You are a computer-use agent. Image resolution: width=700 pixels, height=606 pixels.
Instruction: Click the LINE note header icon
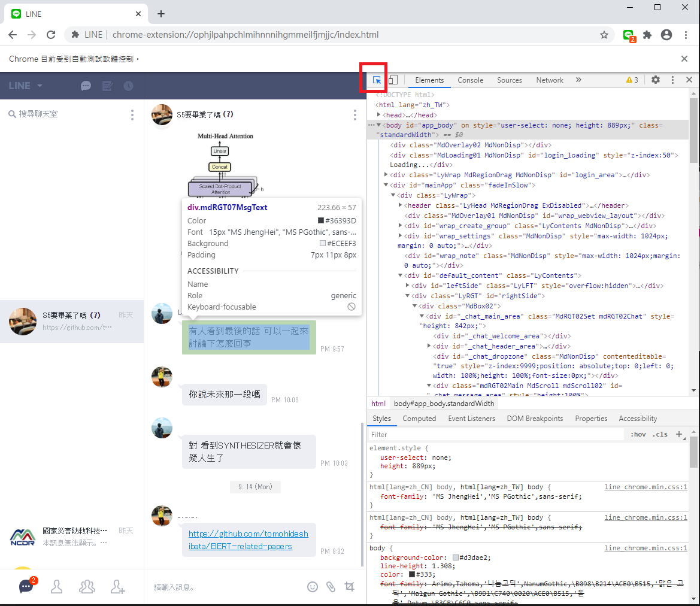point(107,86)
